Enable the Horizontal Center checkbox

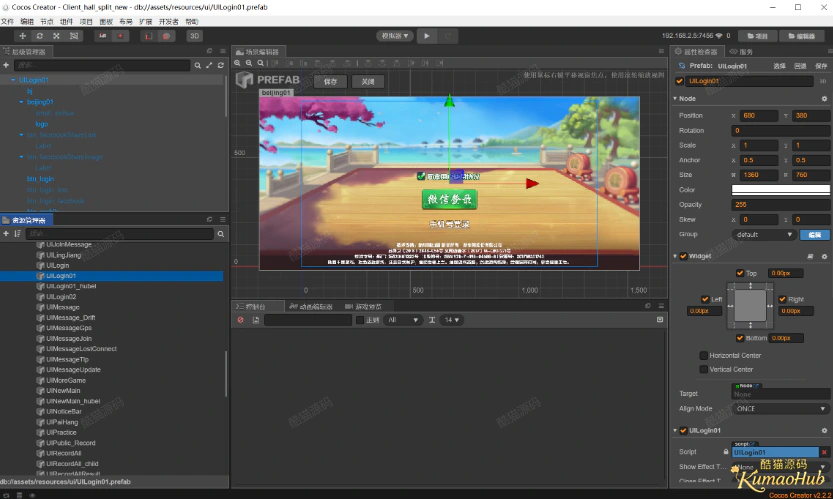703,356
